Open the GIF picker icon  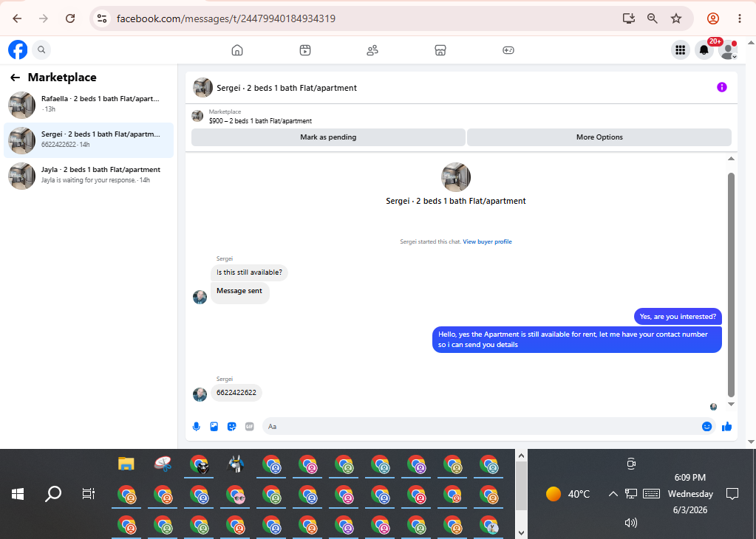(x=249, y=427)
